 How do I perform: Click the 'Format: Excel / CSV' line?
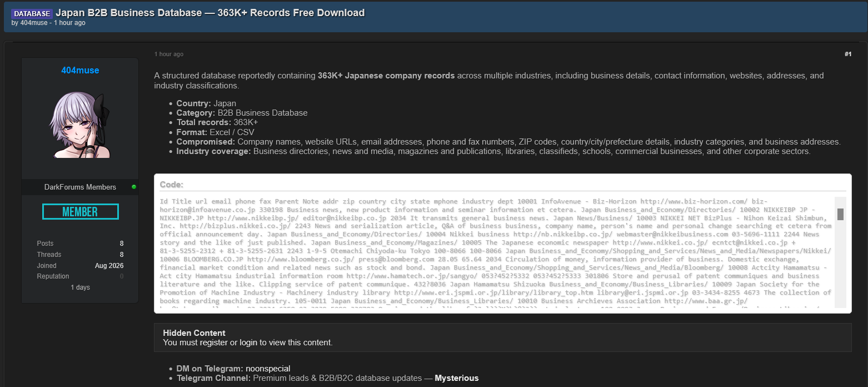pos(215,132)
